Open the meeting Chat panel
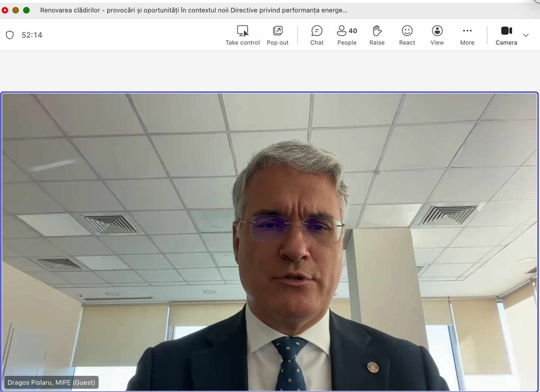The image size is (540, 392). coord(317,35)
